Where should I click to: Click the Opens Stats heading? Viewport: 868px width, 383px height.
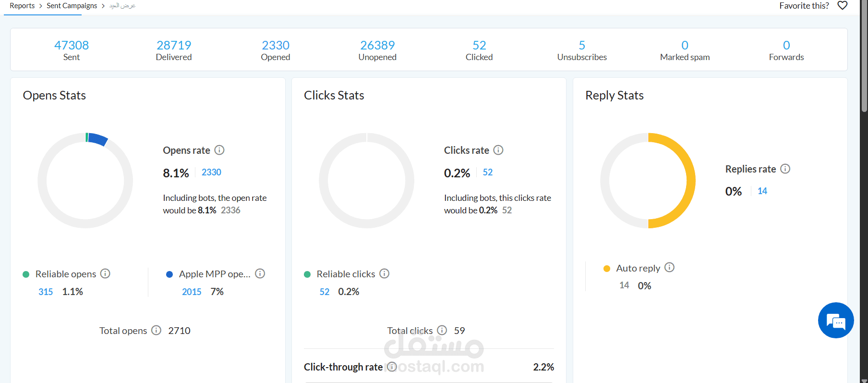tap(54, 95)
